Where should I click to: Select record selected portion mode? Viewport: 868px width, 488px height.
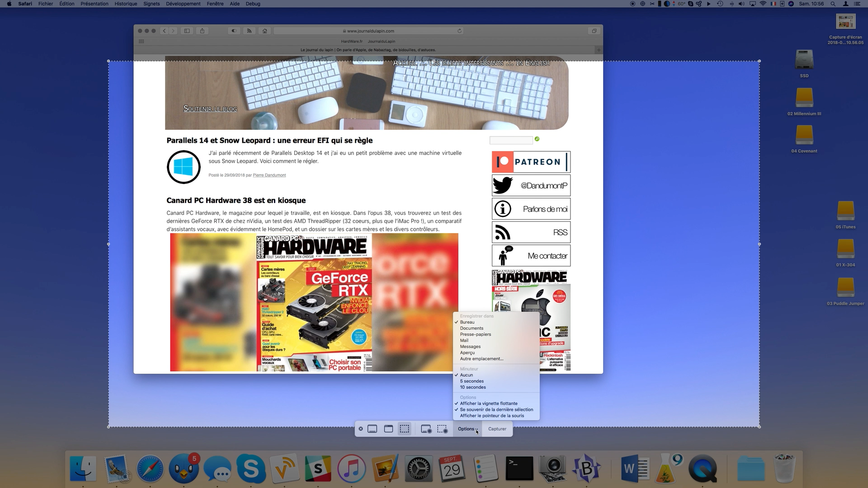442,429
